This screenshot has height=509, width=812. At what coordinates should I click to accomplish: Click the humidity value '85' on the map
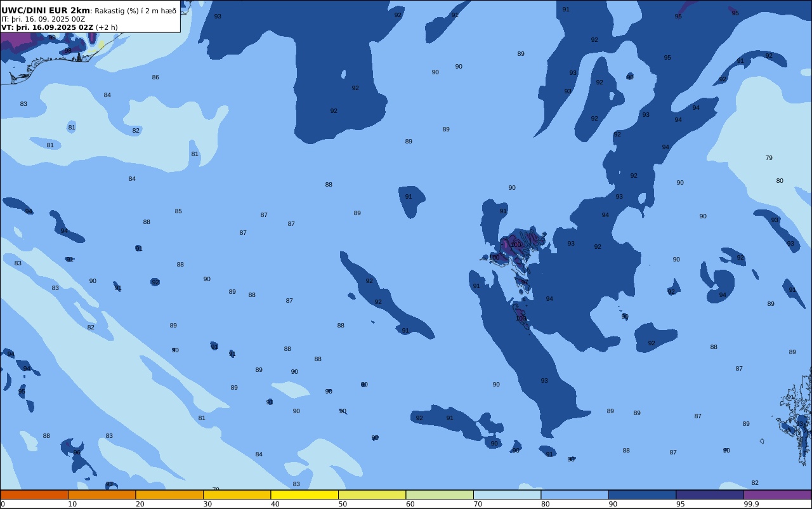pos(178,211)
